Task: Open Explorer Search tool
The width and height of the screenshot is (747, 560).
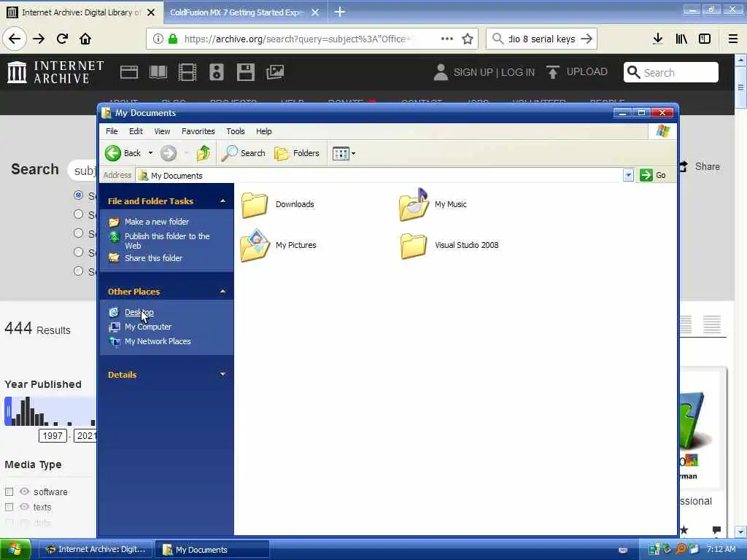Action: 244,153
